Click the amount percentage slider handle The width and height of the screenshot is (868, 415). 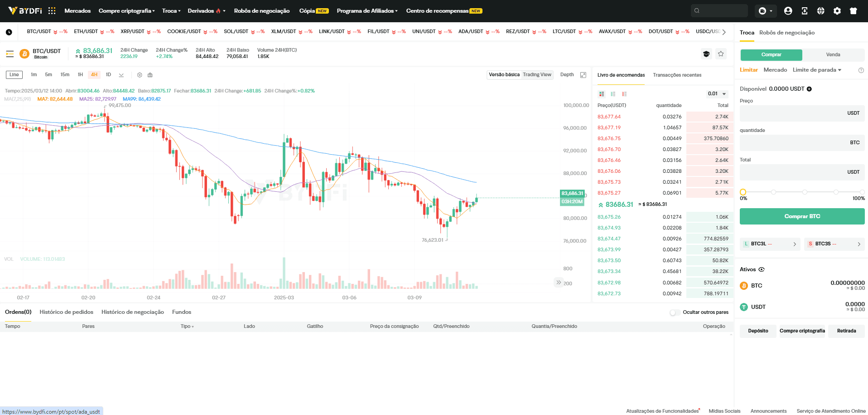(x=743, y=192)
